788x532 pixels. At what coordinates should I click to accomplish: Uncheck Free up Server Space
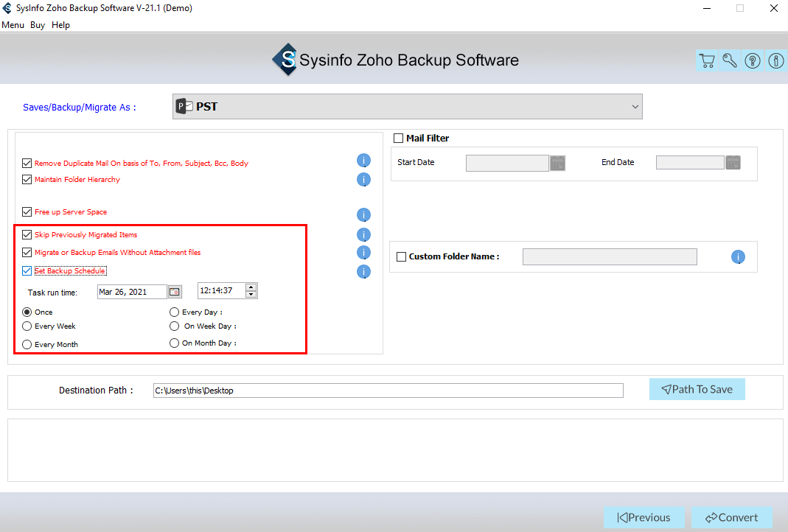(27, 212)
